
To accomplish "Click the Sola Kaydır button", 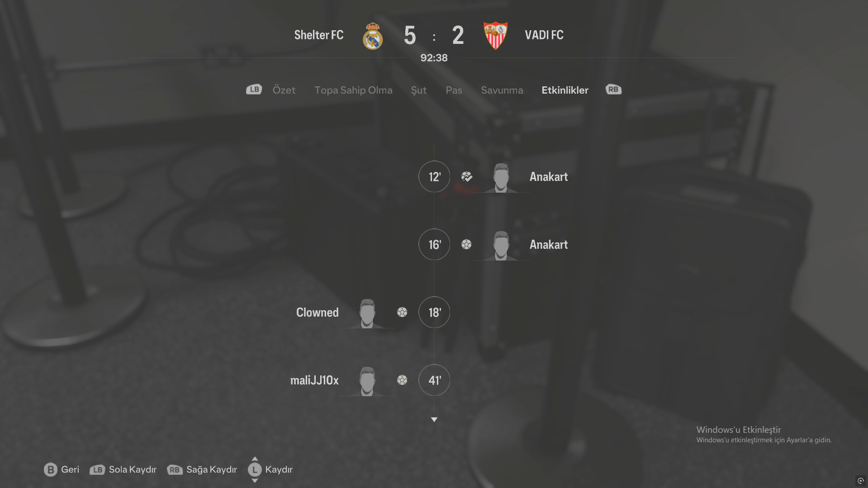I will 123,469.
